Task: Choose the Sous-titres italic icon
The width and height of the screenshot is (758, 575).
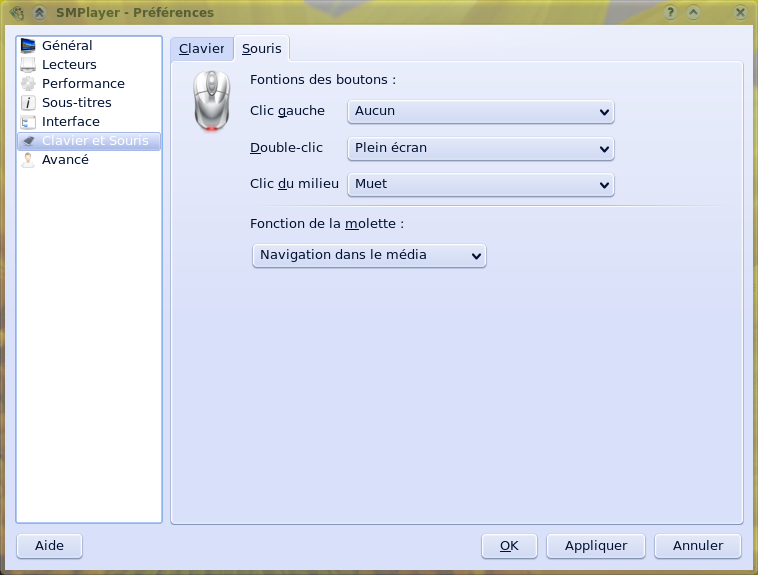Action: 28,103
